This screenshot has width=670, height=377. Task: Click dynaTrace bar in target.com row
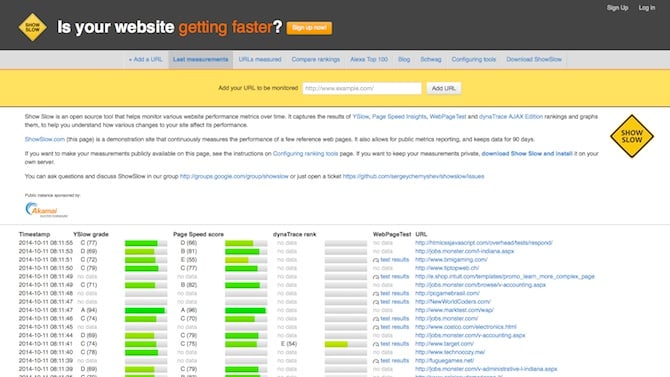point(346,344)
